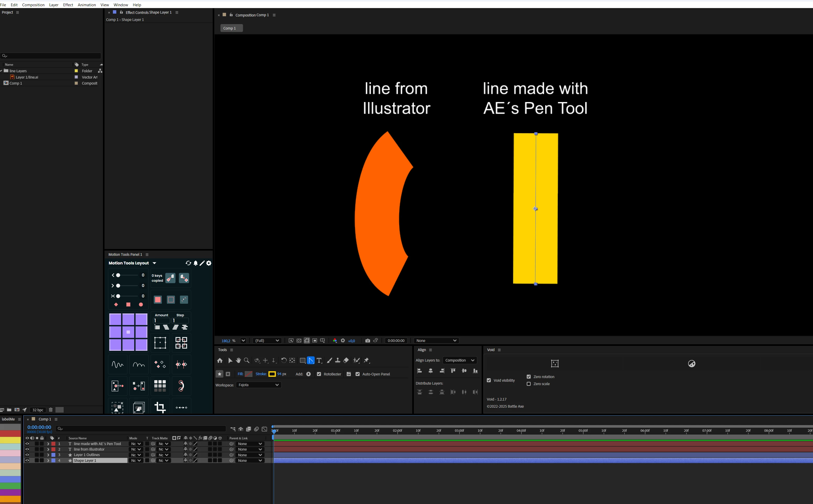This screenshot has height=504, width=813.
Task: Select the Hand tool
Action: (238, 360)
